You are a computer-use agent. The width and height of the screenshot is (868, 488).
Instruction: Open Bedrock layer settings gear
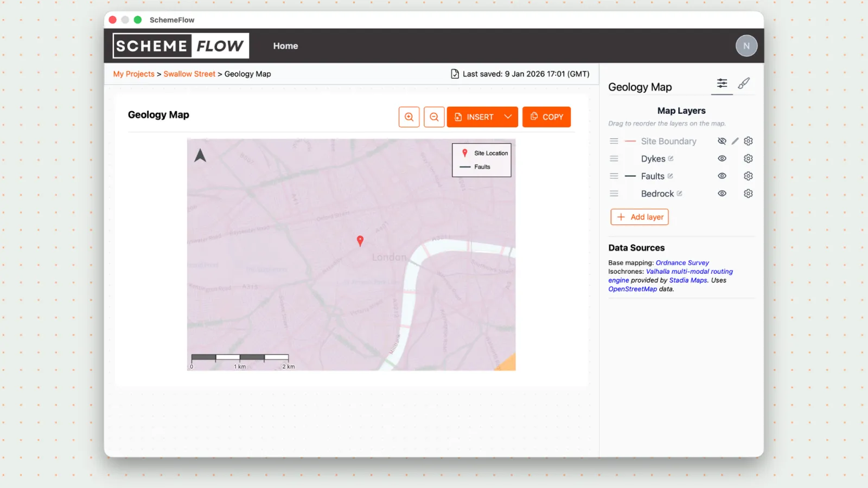pyautogui.click(x=748, y=193)
